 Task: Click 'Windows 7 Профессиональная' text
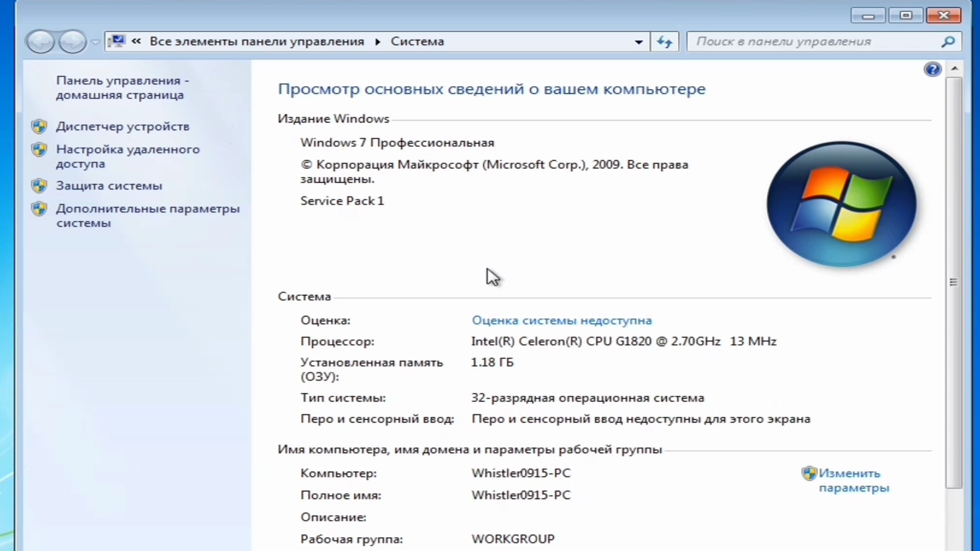click(397, 143)
